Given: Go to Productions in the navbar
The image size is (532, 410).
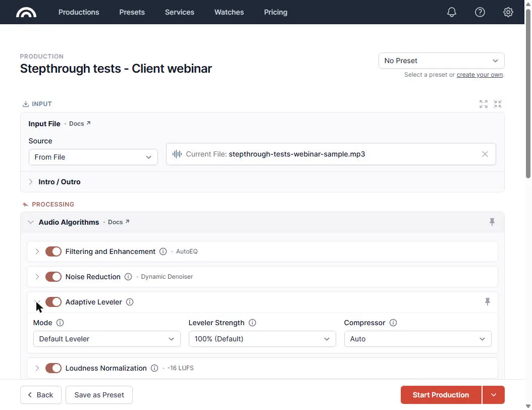Looking at the screenshot, I should 79,12.
